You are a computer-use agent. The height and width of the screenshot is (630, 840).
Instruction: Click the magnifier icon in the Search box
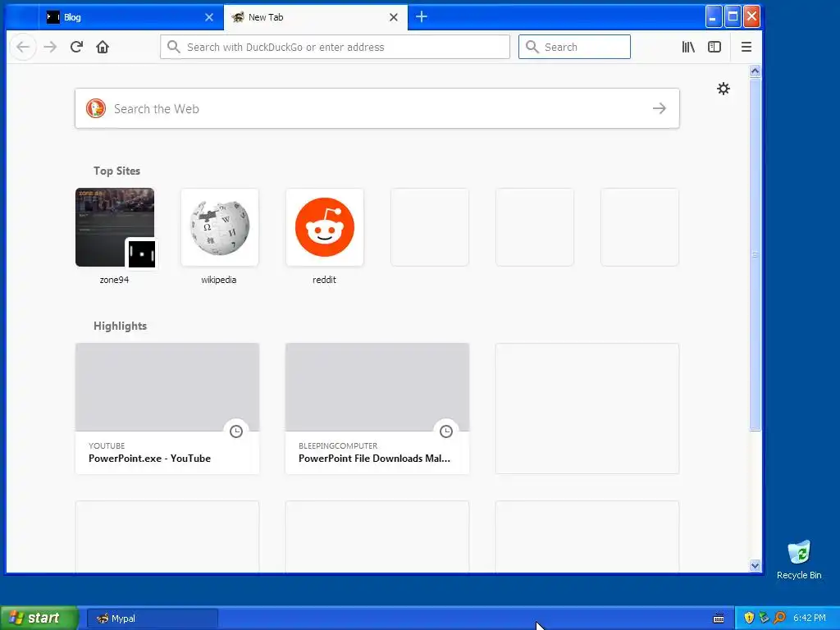[532, 47]
